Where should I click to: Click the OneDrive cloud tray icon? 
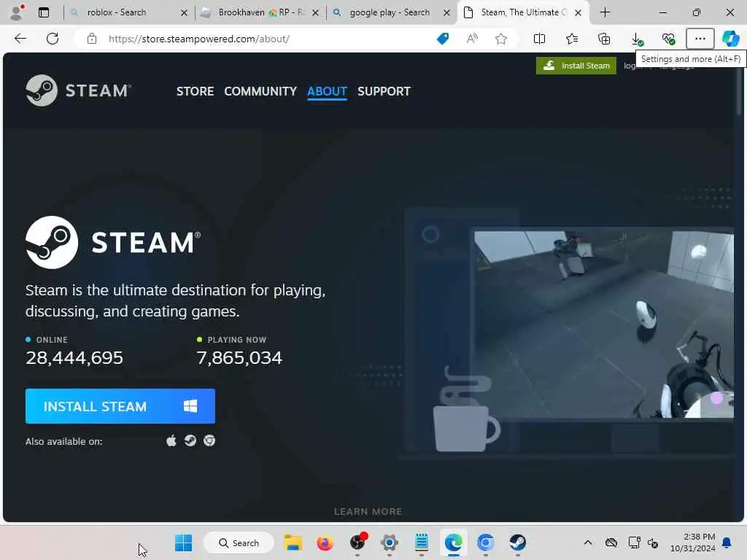[611, 542]
